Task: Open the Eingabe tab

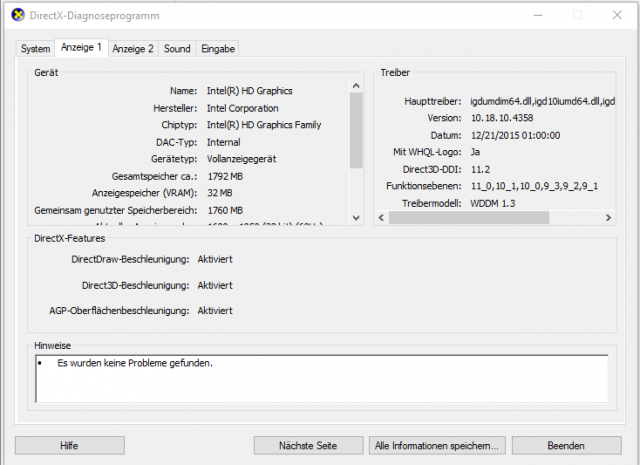Action: coord(218,48)
